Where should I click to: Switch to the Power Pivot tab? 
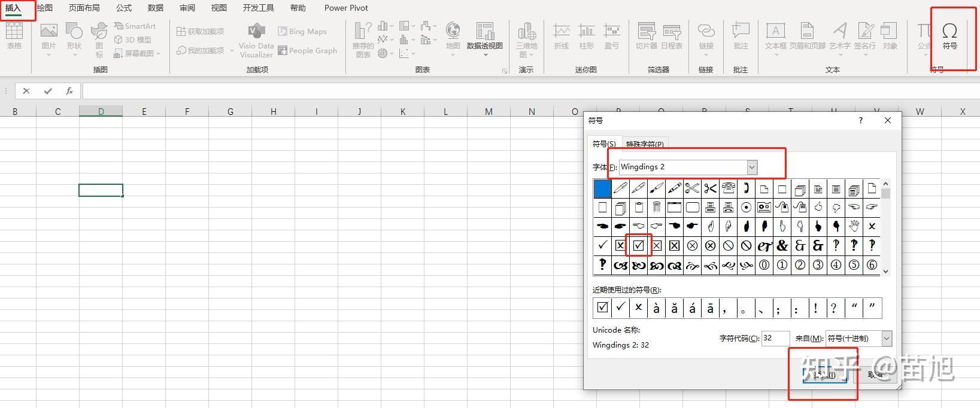346,8
